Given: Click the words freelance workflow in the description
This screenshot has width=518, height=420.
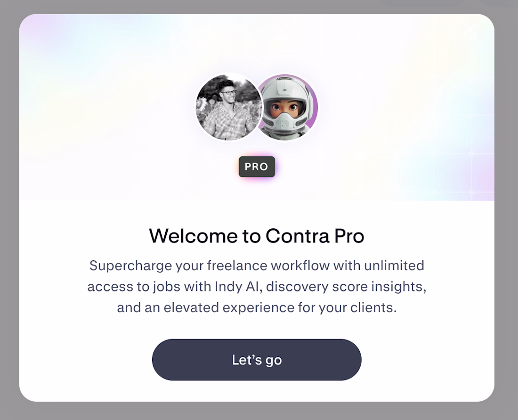Looking at the screenshot, I should (268, 266).
